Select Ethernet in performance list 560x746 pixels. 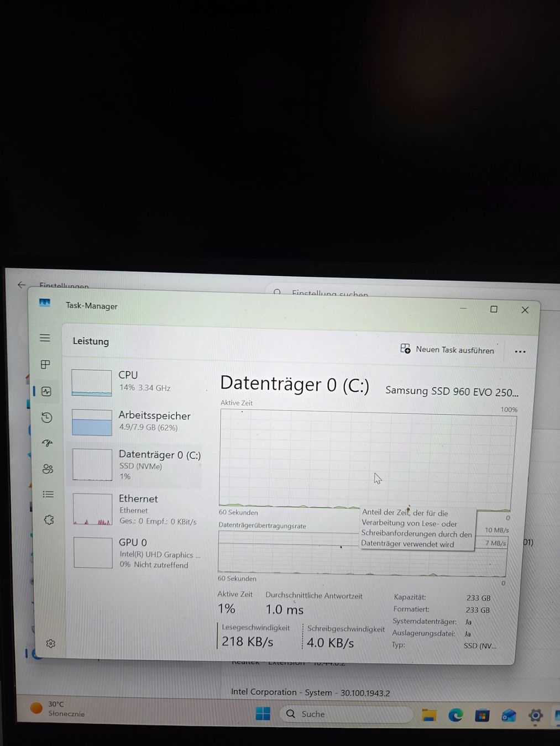(137, 509)
